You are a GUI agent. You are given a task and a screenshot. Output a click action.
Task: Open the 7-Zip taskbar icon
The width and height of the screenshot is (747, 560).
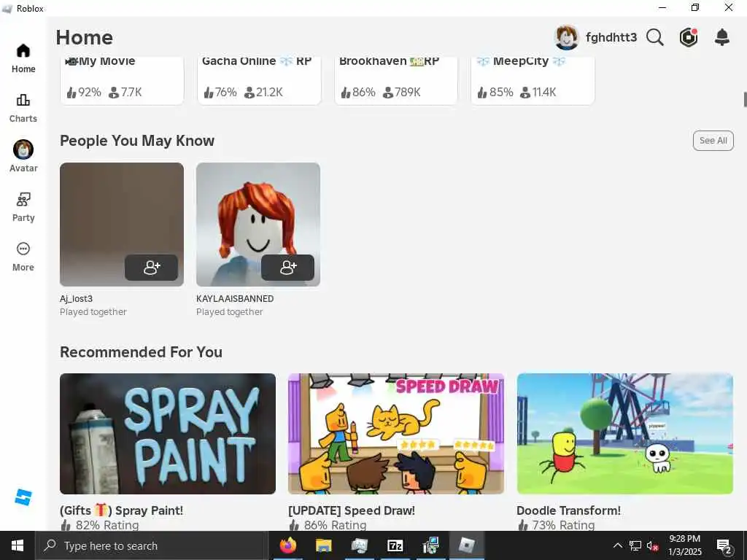coord(395,545)
